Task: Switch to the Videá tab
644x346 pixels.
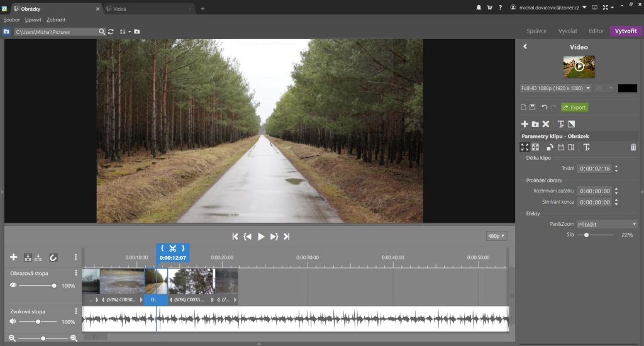Action: [x=148, y=9]
